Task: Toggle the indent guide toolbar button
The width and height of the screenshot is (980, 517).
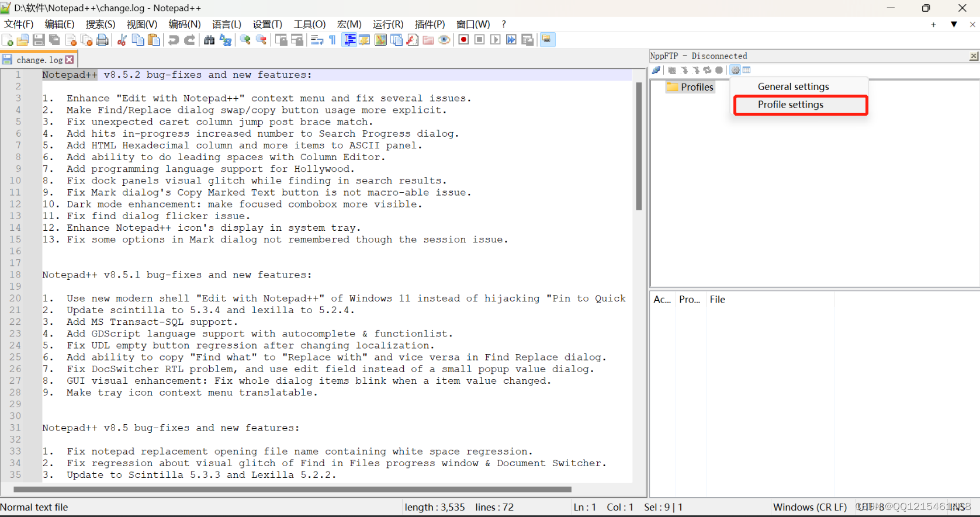Action: [349, 40]
